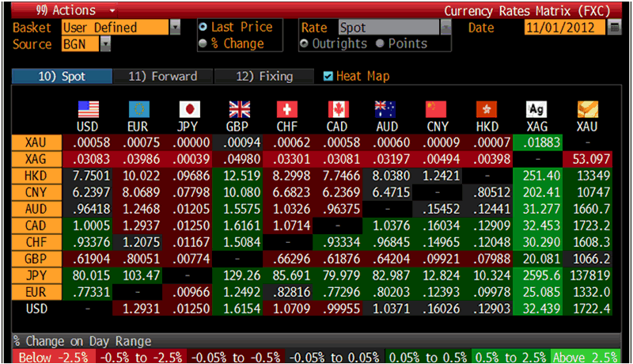The width and height of the screenshot is (633, 364).
Task: Click the GBP Union Jack flag icon
Action: pos(239,110)
